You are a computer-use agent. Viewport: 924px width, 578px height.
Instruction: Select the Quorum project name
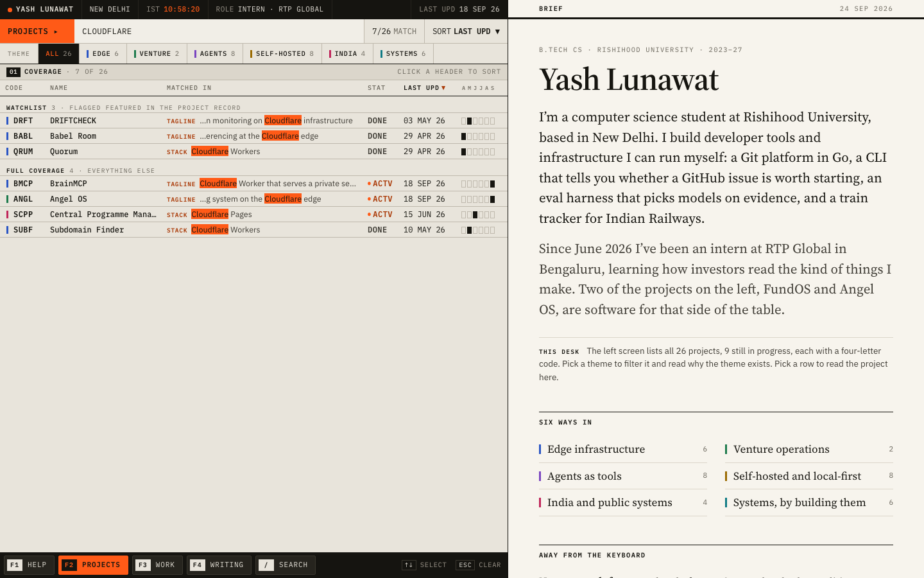point(64,152)
